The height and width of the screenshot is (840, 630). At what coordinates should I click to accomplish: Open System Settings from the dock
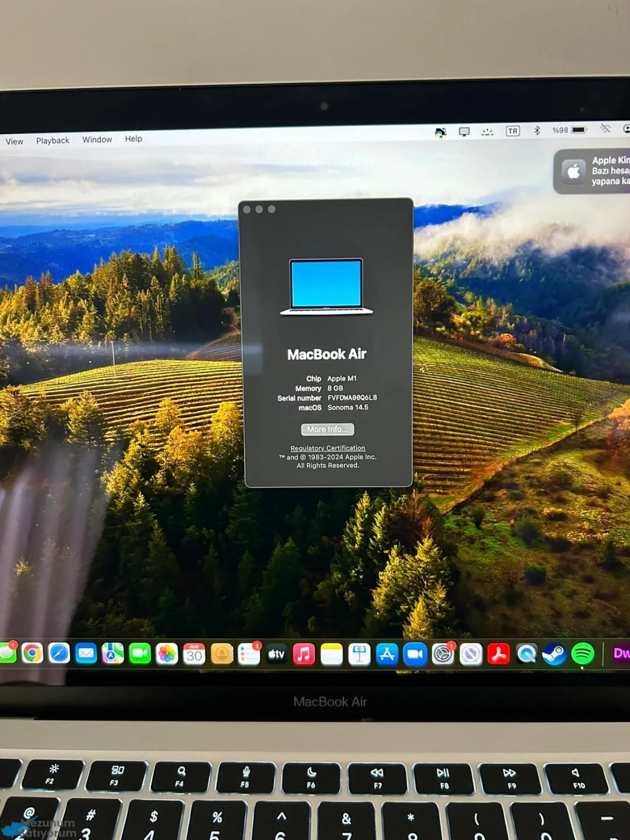(x=443, y=655)
